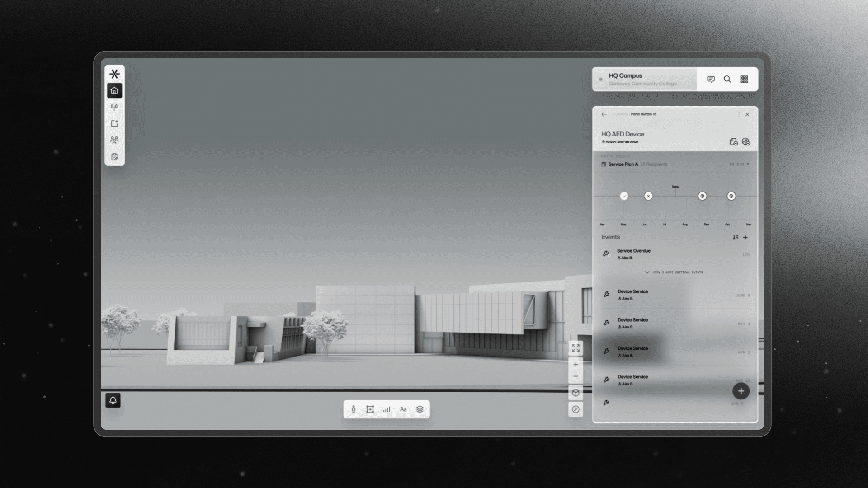
Task: Click the zoom in plus control
Action: (576, 365)
